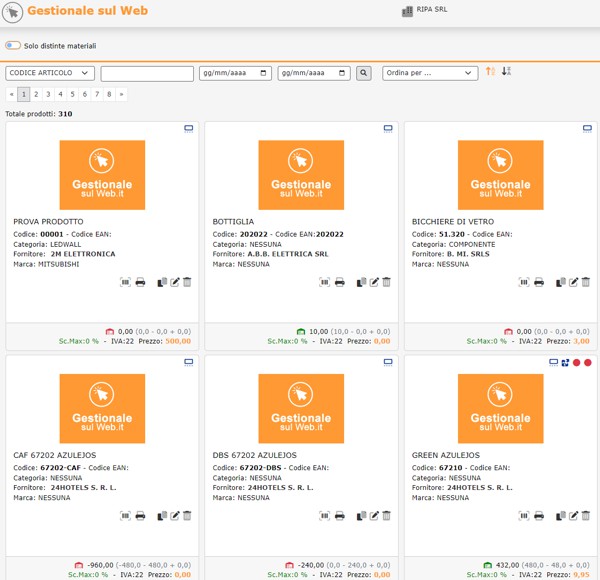The image size is (600, 580).
Task: Click the red warehouse icon under PROVA PRODOTTO
Action: (x=110, y=331)
